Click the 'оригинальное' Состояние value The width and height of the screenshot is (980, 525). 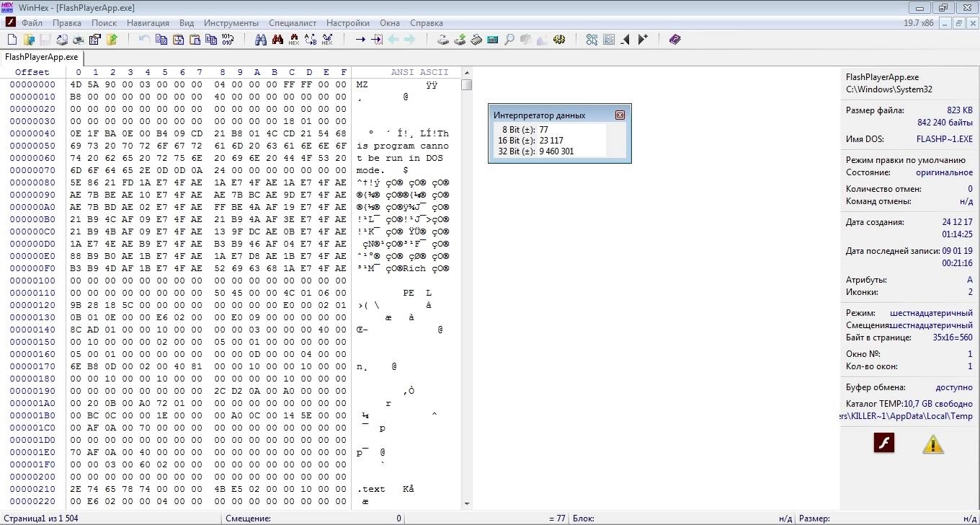click(x=945, y=172)
